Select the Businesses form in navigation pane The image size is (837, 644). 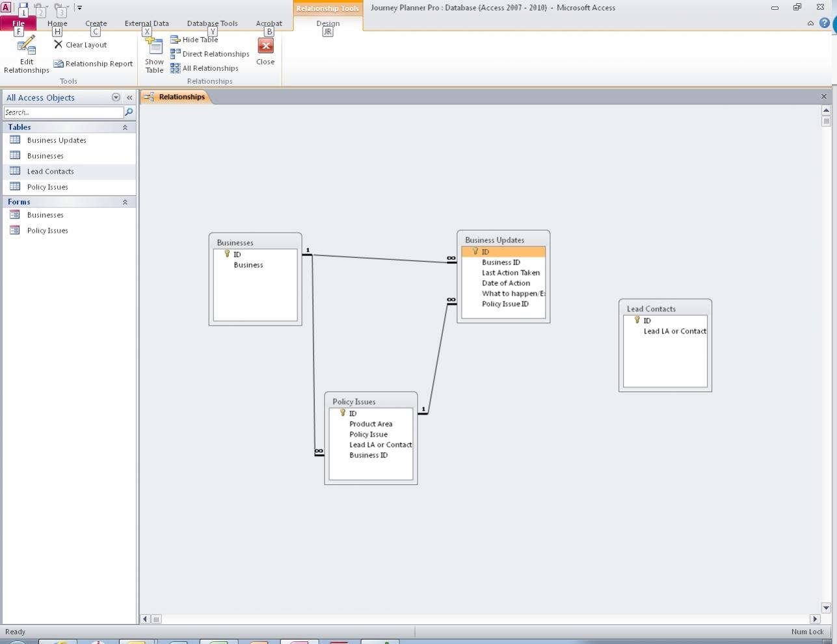(x=69, y=215)
